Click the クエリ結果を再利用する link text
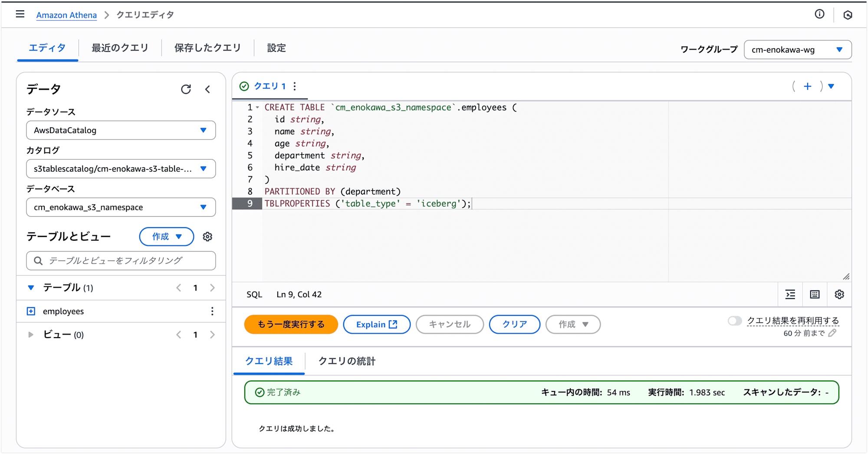 [x=793, y=321]
